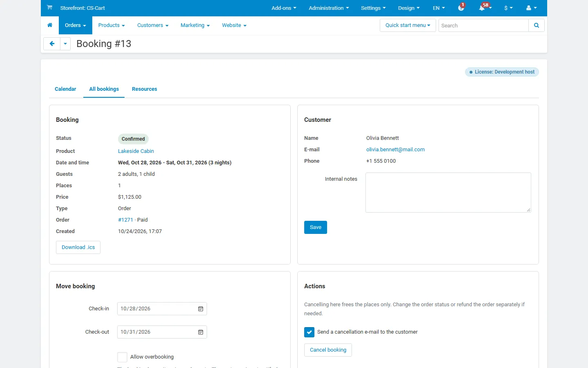588x368 pixels.
Task: Switch to the All bookings tab
Action: [104, 89]
